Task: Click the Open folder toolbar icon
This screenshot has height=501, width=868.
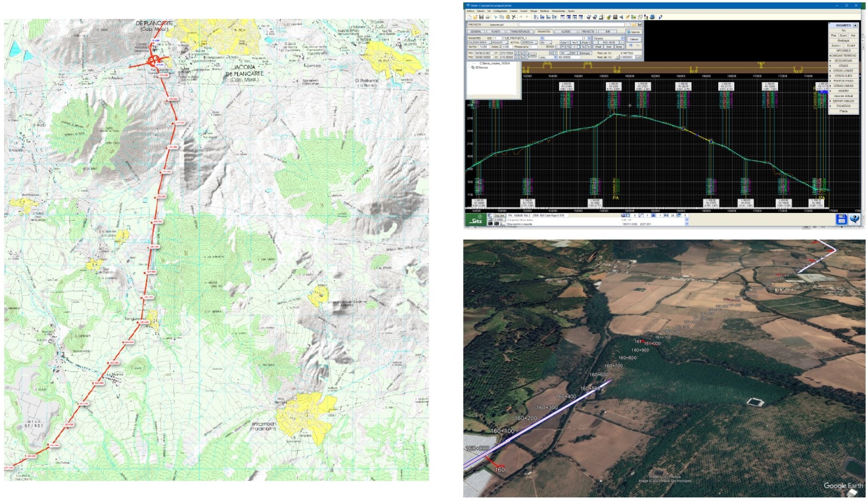Action: [475, 17]
